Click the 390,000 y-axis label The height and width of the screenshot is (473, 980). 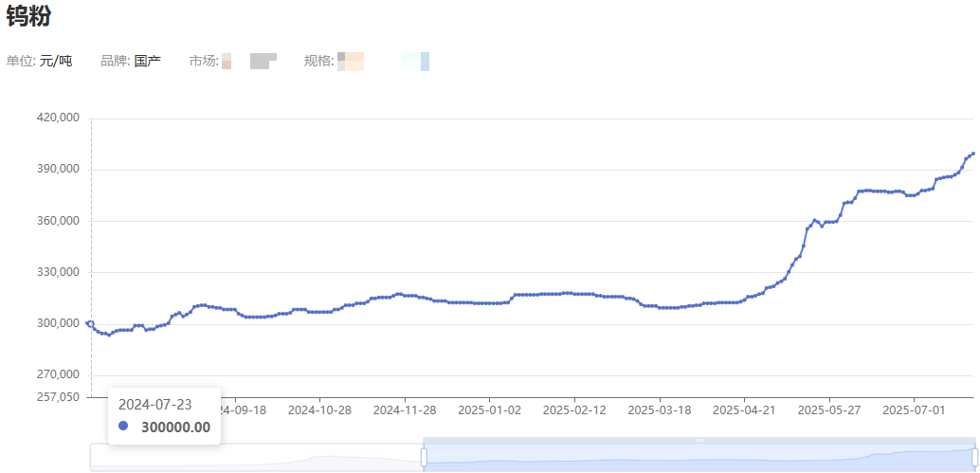coord(59,170)
